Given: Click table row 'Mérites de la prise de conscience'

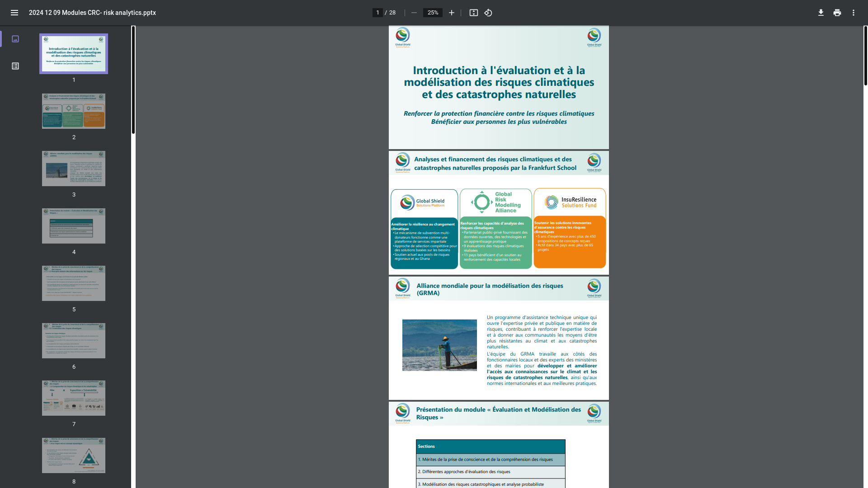Looking at the screenshot, I should tap(491, 460).
